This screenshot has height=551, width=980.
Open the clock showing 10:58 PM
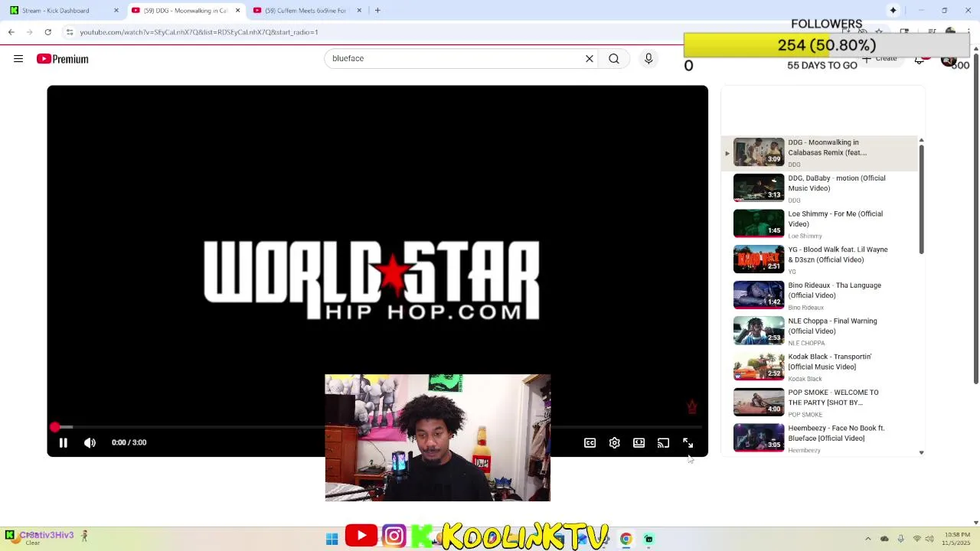click(957, 539)
